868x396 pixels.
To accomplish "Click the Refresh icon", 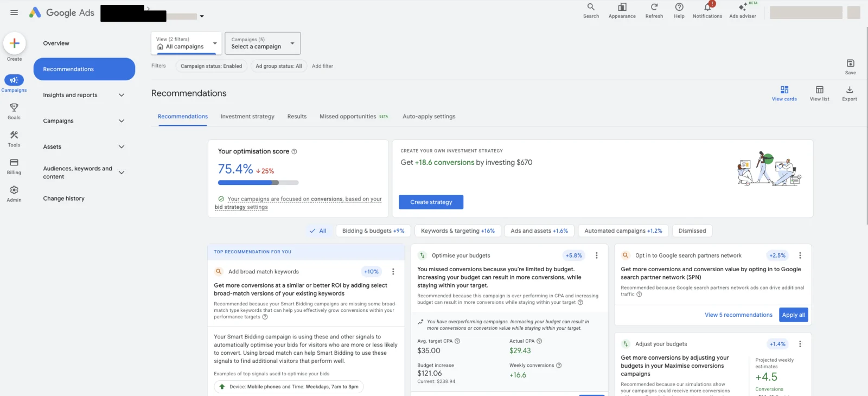I will 654,7.
